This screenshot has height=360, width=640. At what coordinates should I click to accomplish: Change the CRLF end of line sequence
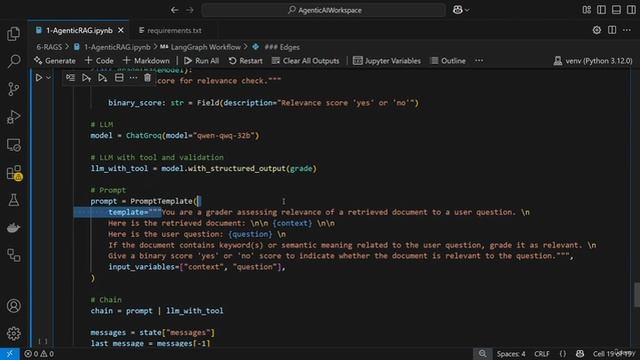[x=542, y=354]
